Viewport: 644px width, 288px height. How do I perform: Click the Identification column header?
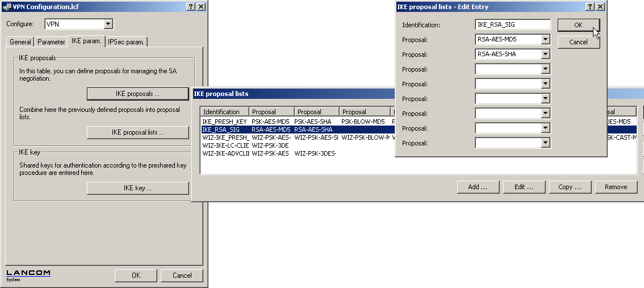click(225, 112)
